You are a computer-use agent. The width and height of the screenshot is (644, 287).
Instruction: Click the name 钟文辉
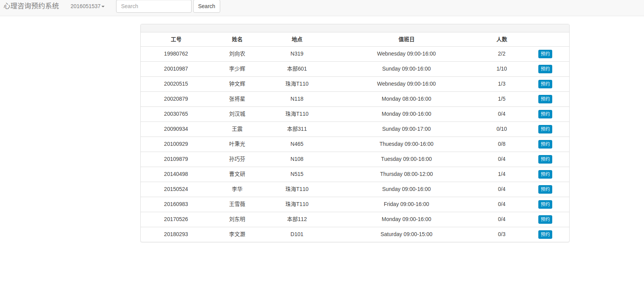click(237, 84)
